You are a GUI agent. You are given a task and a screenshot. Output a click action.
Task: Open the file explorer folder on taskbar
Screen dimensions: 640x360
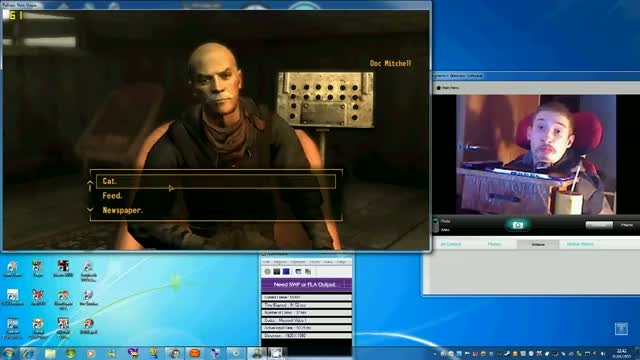click(x=50, y=353)
